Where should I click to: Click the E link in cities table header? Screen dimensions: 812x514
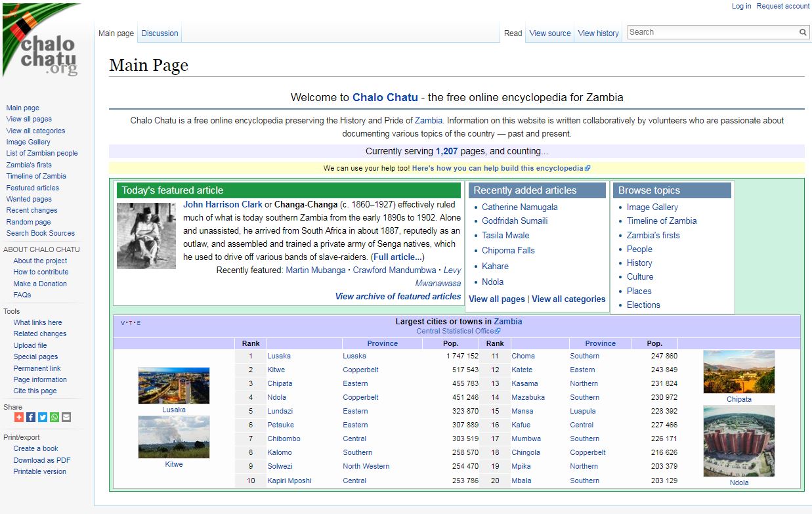click(x=139, y=322)
